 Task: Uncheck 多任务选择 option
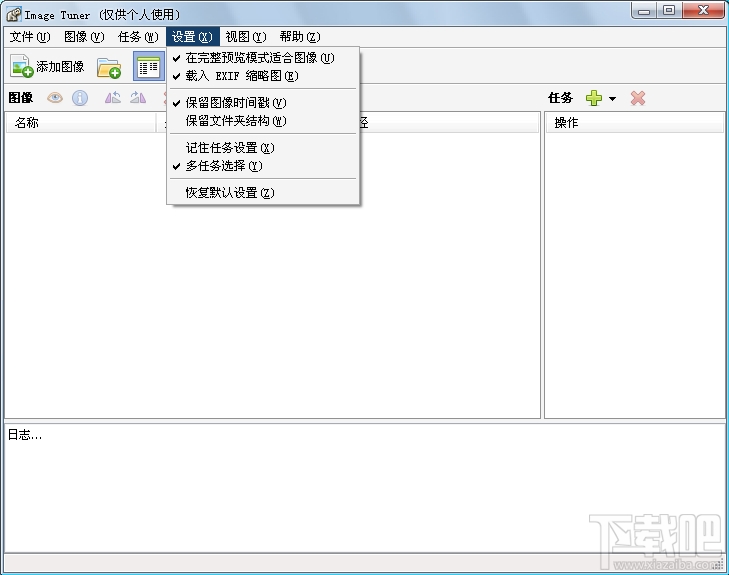(263, 166)
